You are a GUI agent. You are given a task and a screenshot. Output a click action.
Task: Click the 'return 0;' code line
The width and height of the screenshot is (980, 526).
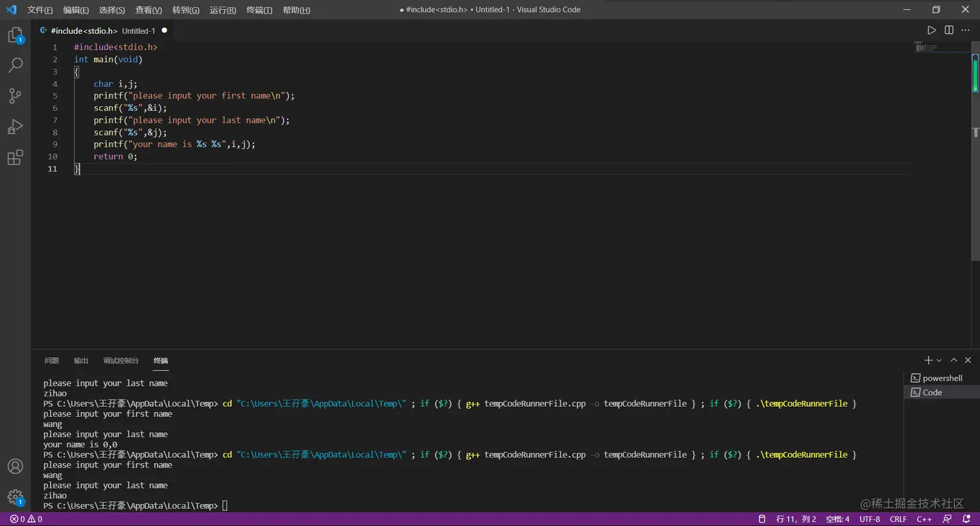point(115,157)
